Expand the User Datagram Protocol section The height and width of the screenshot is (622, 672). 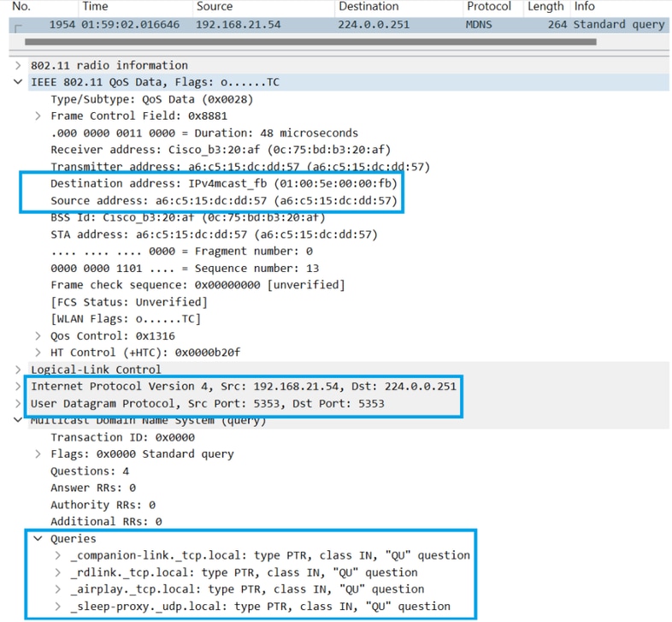[x=18, y=404]
